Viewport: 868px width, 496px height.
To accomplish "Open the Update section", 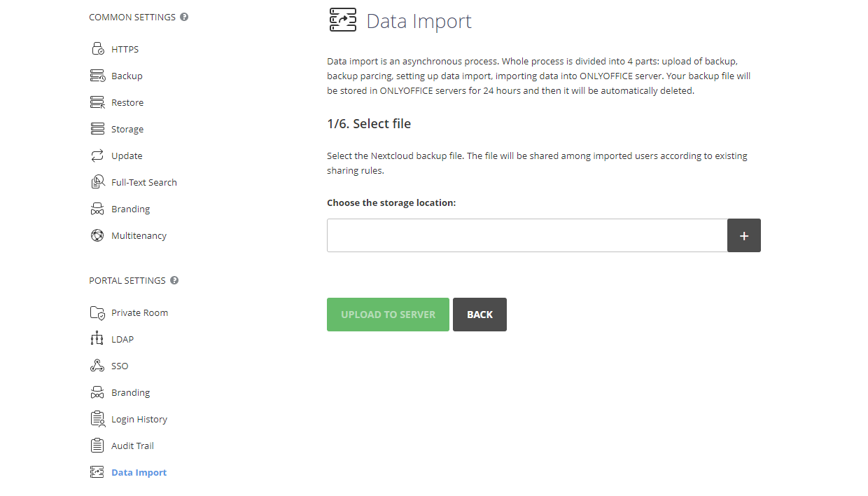I will [127, 156].
